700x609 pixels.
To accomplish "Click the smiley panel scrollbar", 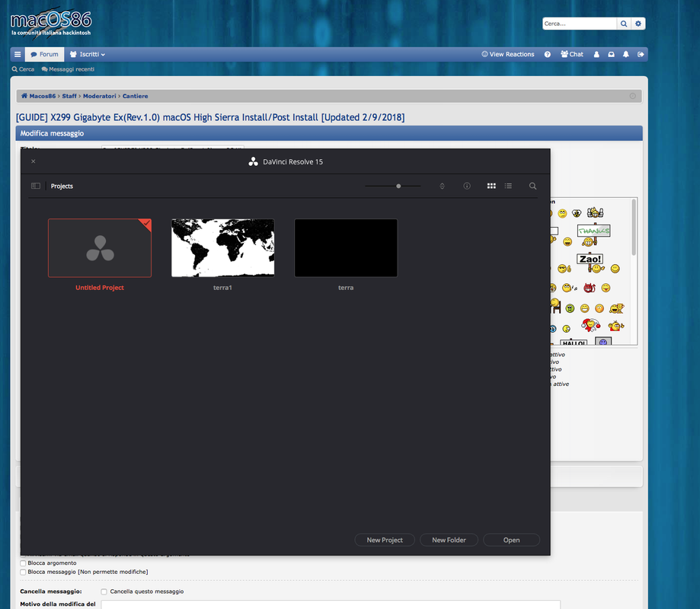I will coord(634,228).
